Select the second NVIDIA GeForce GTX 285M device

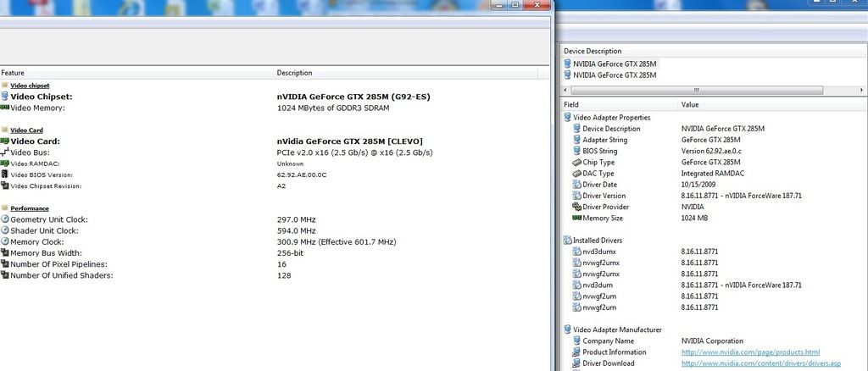click(610, 75)
